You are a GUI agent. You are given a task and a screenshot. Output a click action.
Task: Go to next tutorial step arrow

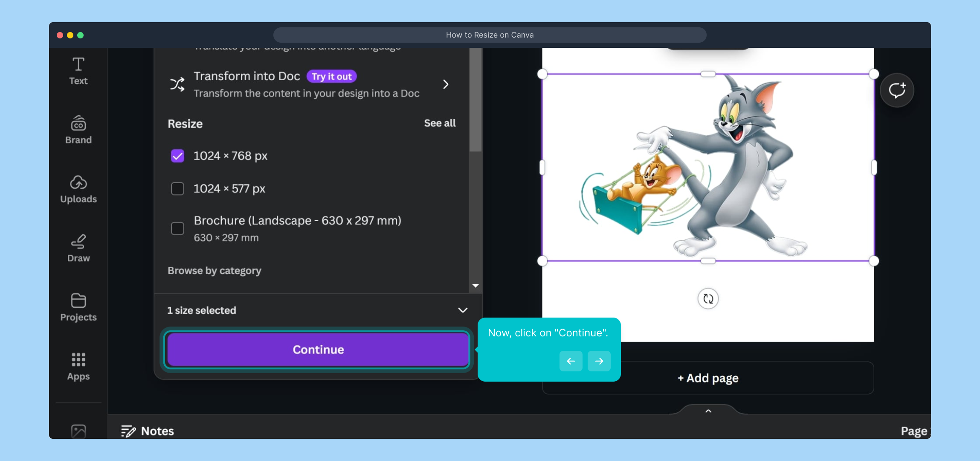(599, 361)
